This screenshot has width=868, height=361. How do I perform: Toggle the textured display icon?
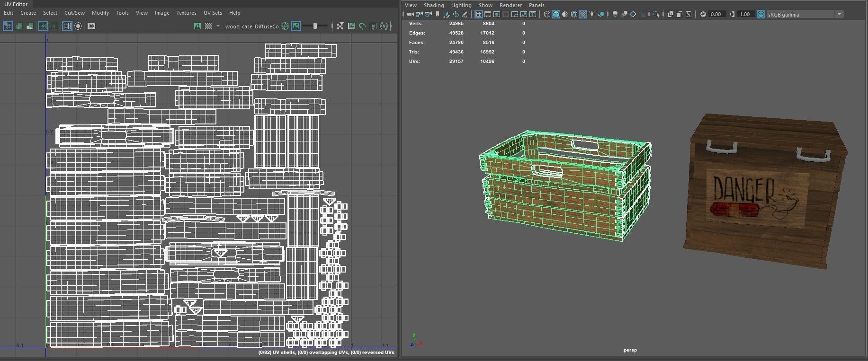[583, 14]
